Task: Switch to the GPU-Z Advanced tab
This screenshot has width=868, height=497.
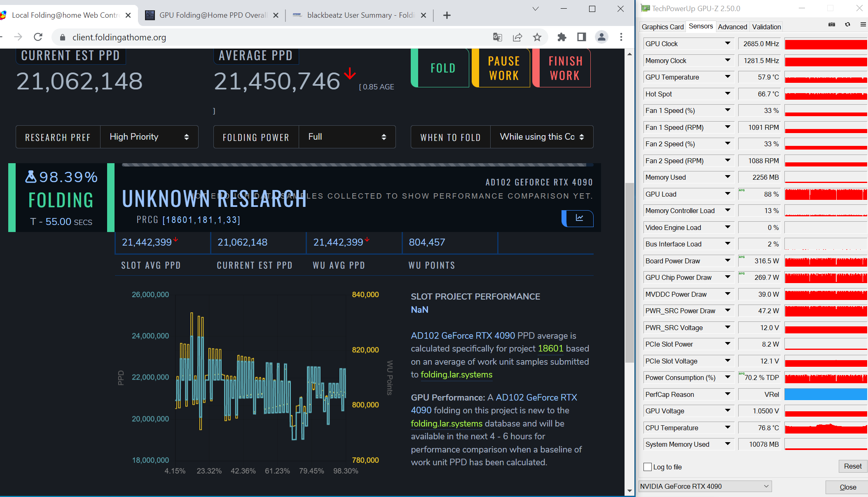Action: [x=732, y=26]
